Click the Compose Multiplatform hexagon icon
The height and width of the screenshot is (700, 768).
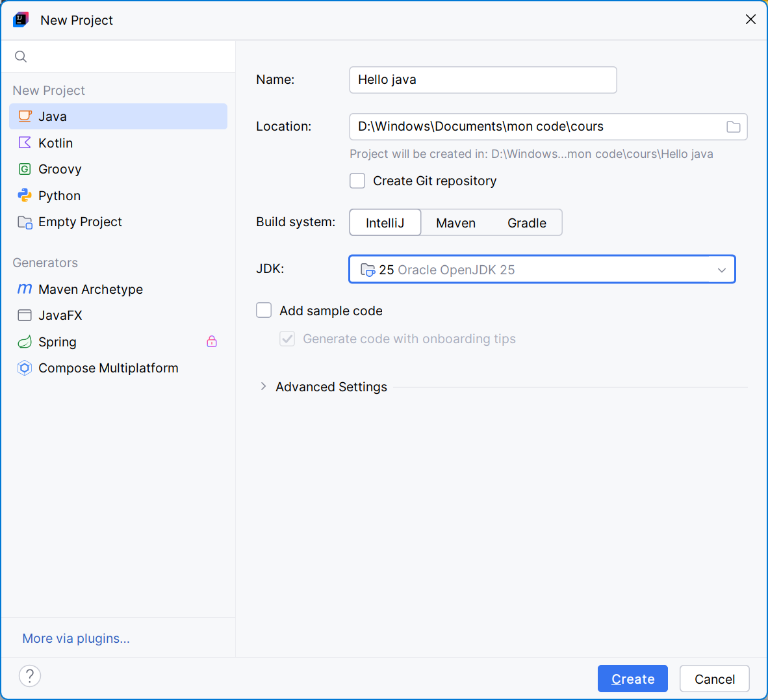point(25,368)
